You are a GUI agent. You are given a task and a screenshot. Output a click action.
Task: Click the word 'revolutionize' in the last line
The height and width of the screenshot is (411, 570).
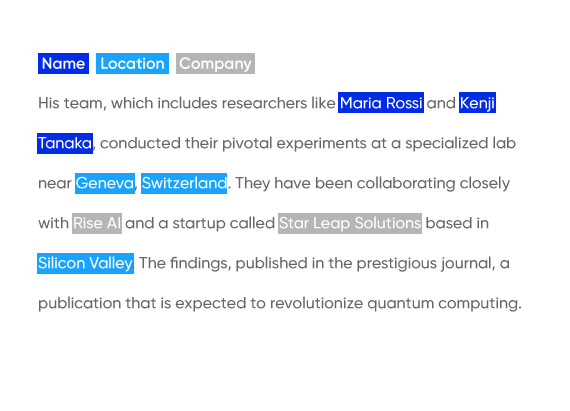click(x=316, y=303)
